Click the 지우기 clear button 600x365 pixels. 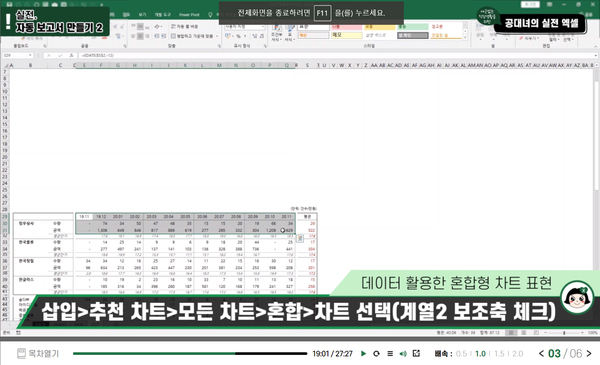(x=529, y=38)
